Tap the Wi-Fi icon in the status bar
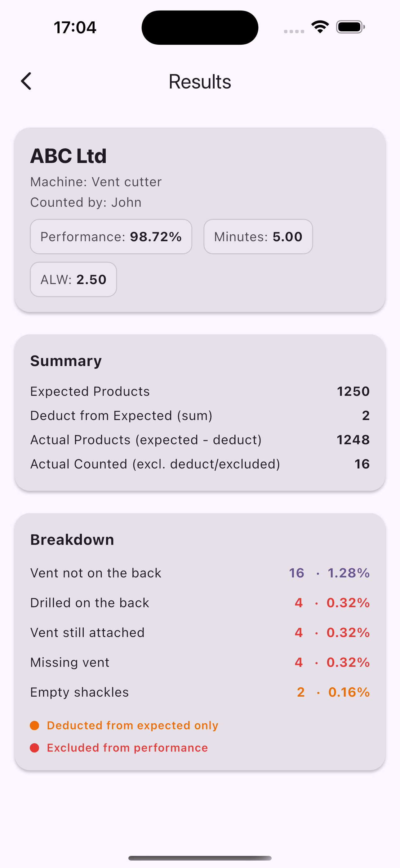This screenshot has height=868, width=400. (x=319, y=26)
